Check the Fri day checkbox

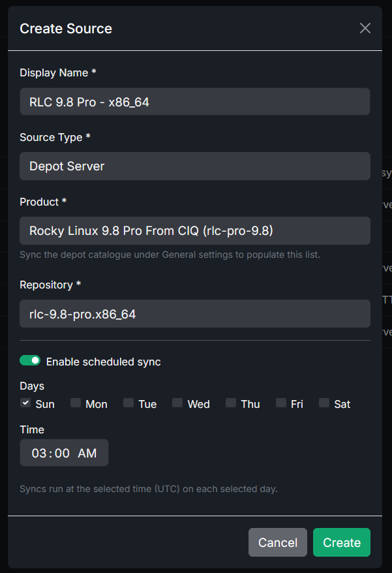[280, 403]
